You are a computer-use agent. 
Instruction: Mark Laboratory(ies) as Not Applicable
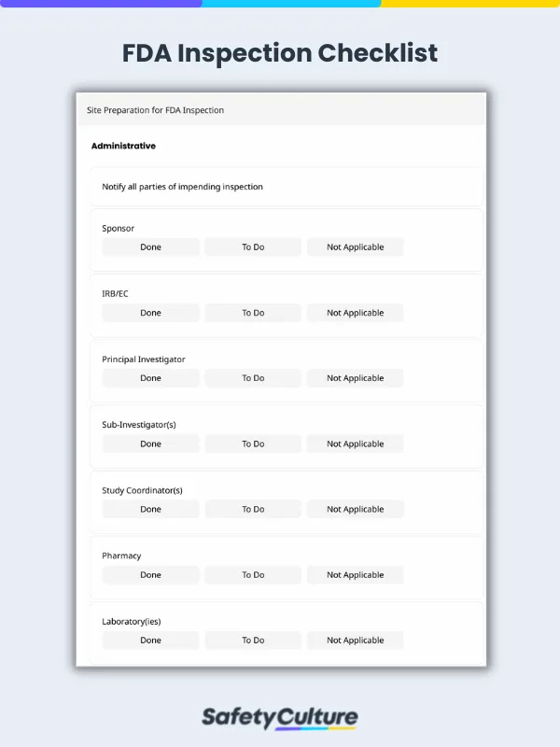355,640
